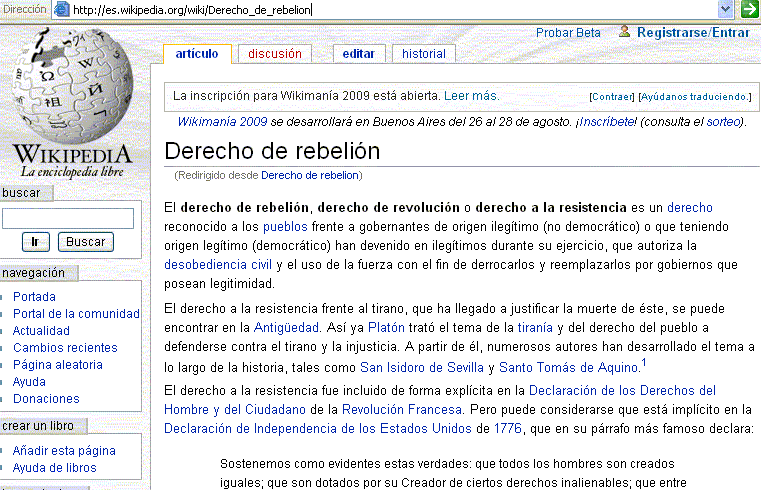The width and height of the screenshot is (761, 490).
Task: Go to Portada in navigation
Action: point(34,296)
